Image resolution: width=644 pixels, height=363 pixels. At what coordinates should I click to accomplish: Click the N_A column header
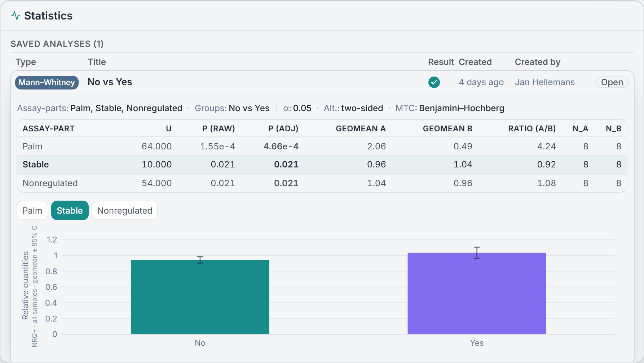581,129
